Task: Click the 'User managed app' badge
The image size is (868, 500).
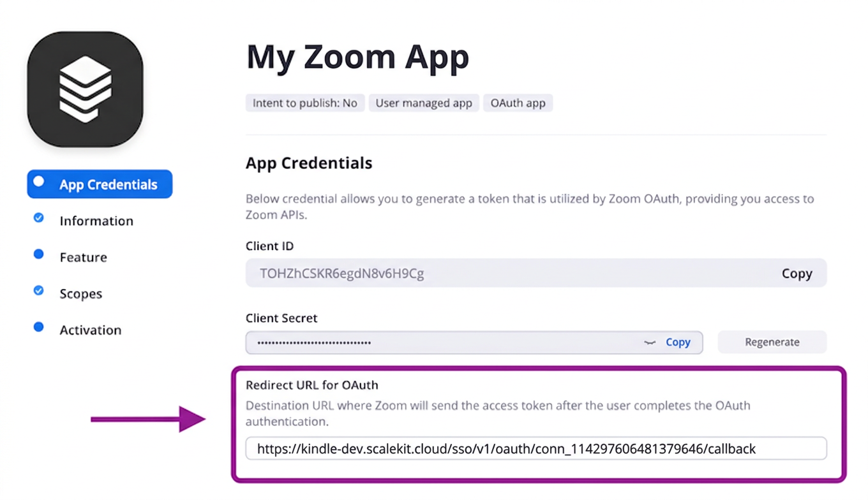Action: coord(423,103)
